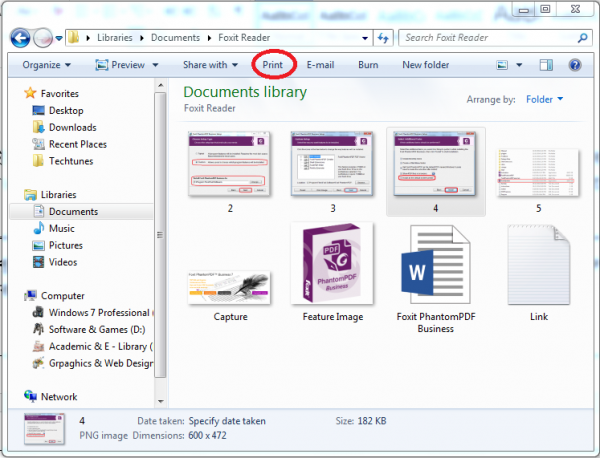Open the Arrange by Folder dropdown
The height and width of the screenshot is (458, 600).
[544, 99]
